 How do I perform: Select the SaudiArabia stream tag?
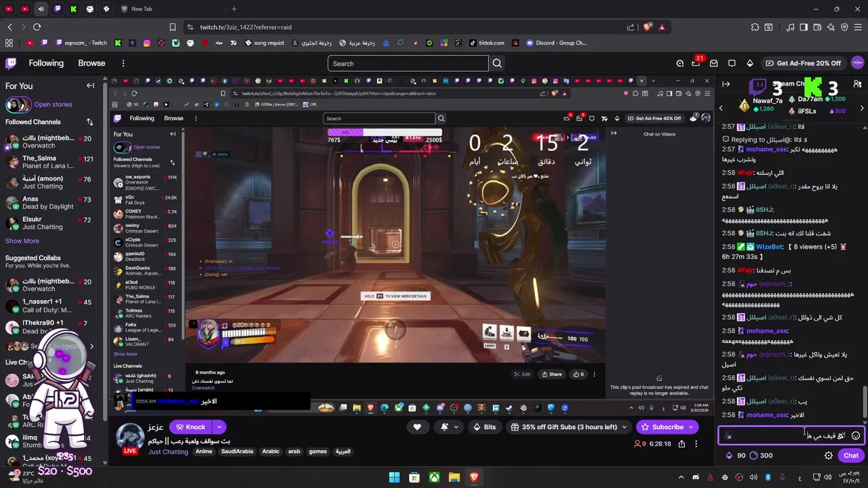(237, 451)
